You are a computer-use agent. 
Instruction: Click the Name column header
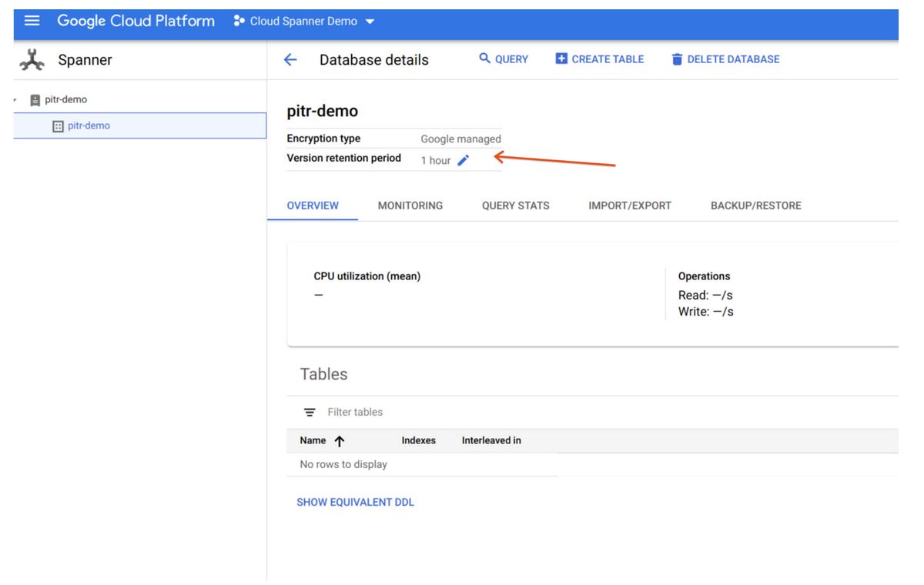pos(313,440)
